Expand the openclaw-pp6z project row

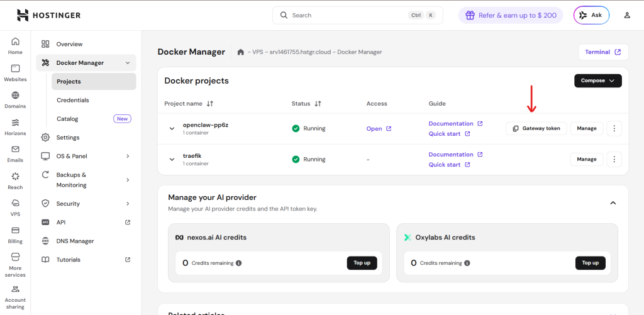point(172,128)
